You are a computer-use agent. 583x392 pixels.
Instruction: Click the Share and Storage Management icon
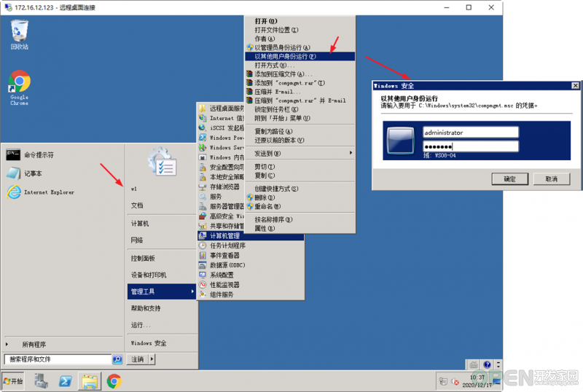point(203,226)
